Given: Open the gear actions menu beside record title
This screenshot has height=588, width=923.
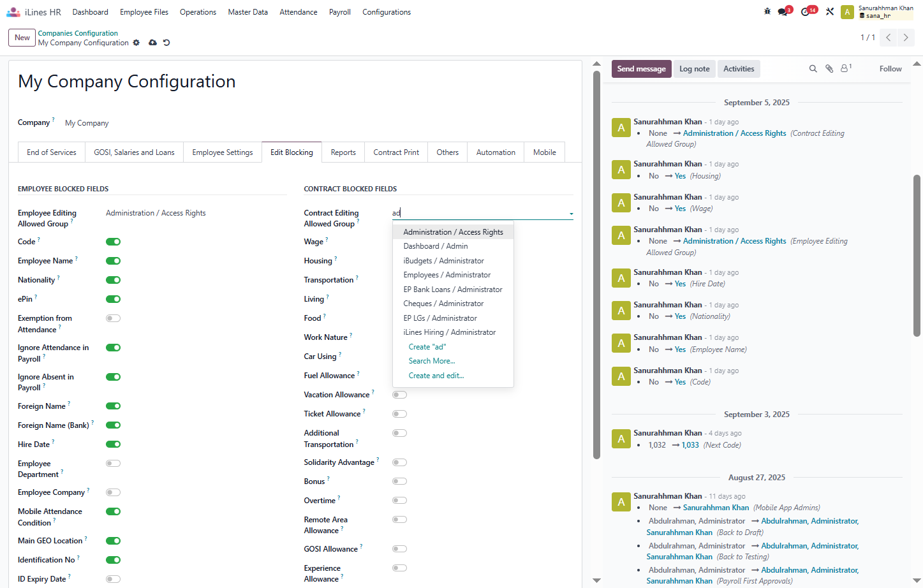Looking at the screenshot, I should tap(136, 43).
